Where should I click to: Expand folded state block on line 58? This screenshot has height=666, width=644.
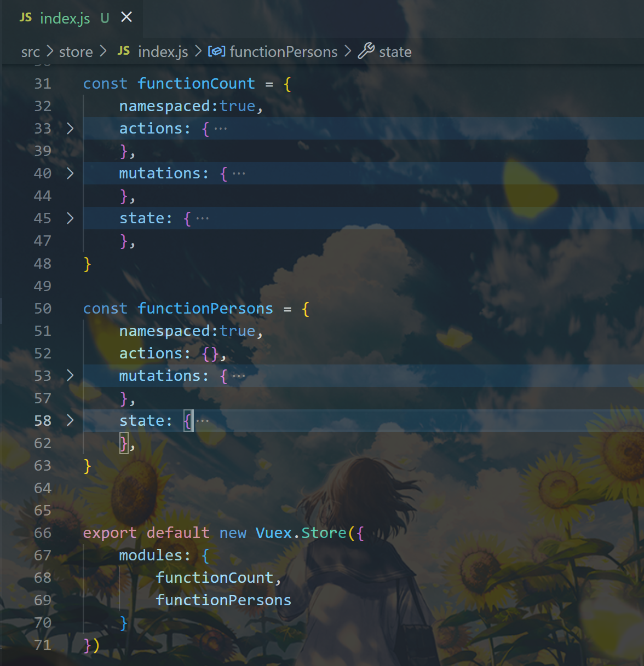pos(70,420)
